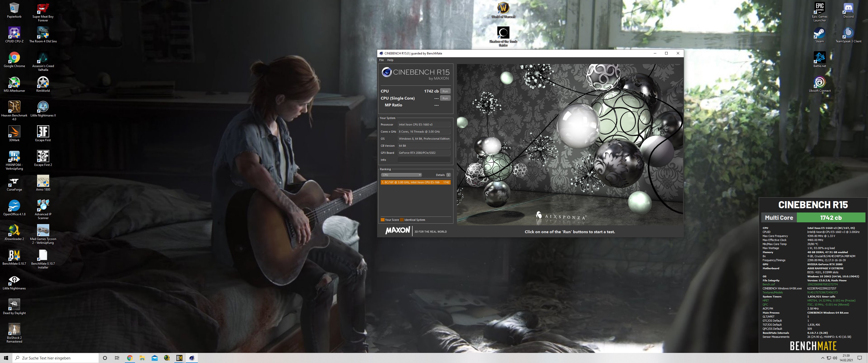Screen dimensions: 868x363
Task: Open File Explorer from the taskbar
Action: [x=142, y=358]
